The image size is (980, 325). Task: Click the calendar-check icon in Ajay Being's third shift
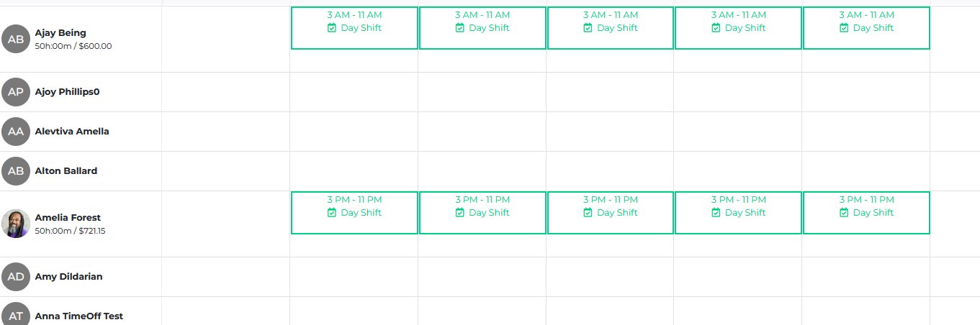click(x=588, y=28)
